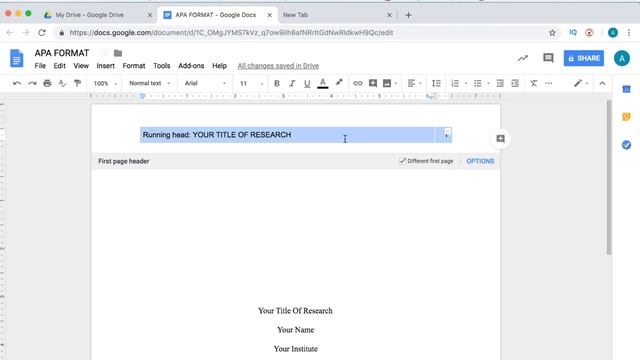Open the Normal text style dropdown
This screenshot has width=640, height=360.
tap(149, 83)
